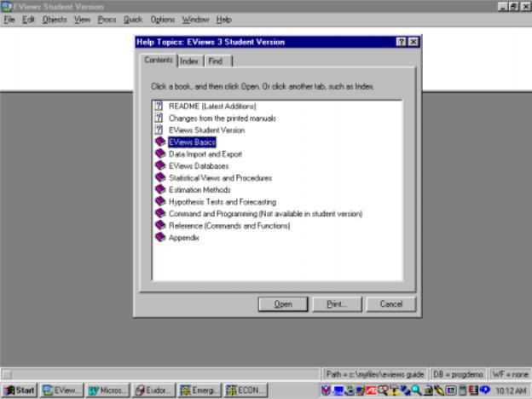Click the WF = none status field

(x=511, y=374)
